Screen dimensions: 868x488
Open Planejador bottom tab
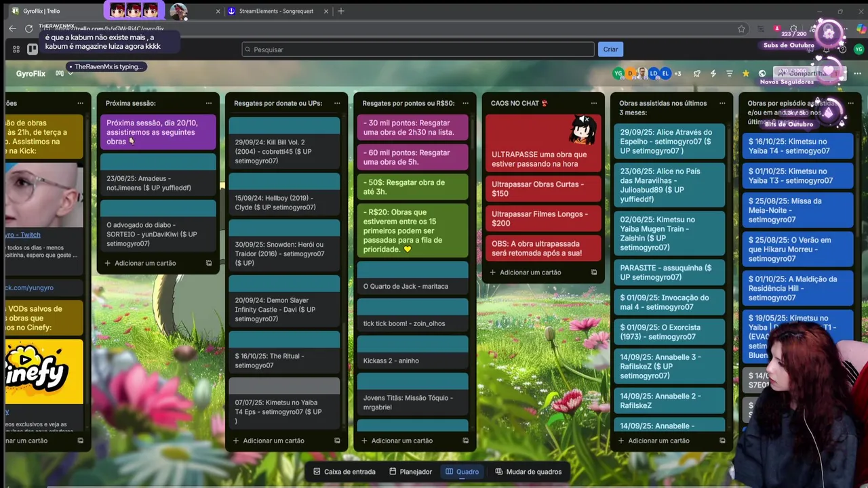(x=411, y=472)
